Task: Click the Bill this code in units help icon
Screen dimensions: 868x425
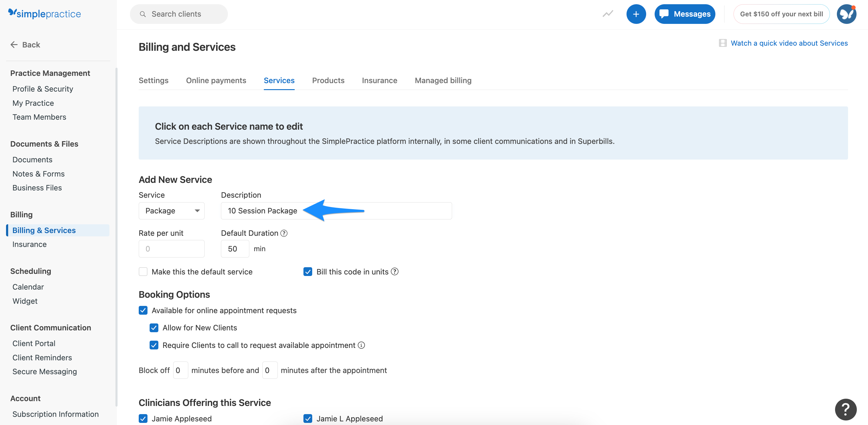Action: click(x=395, y=271)
